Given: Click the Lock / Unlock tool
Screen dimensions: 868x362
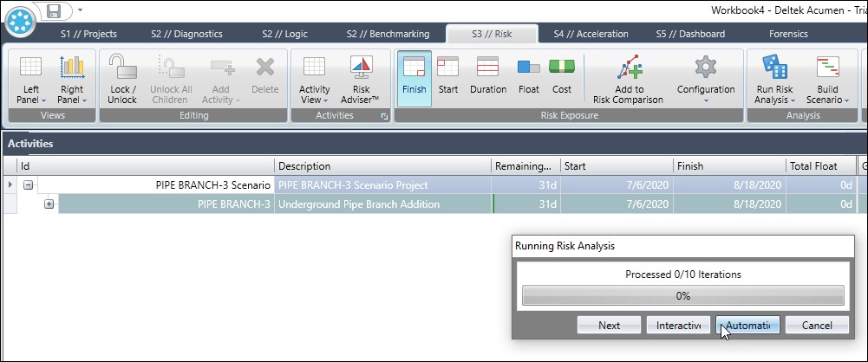Looking at the screenshot, I should tap(122, 80).
